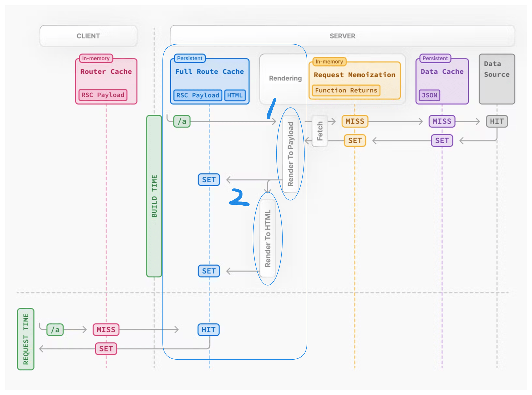Click the orange MISS badge under Request Memoization

355,121
